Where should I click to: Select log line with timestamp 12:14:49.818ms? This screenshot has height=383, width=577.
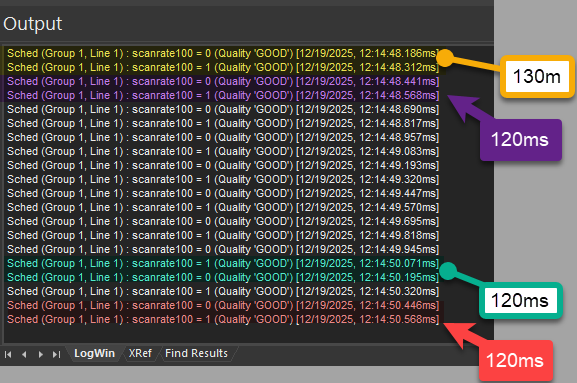click(223, 235)
